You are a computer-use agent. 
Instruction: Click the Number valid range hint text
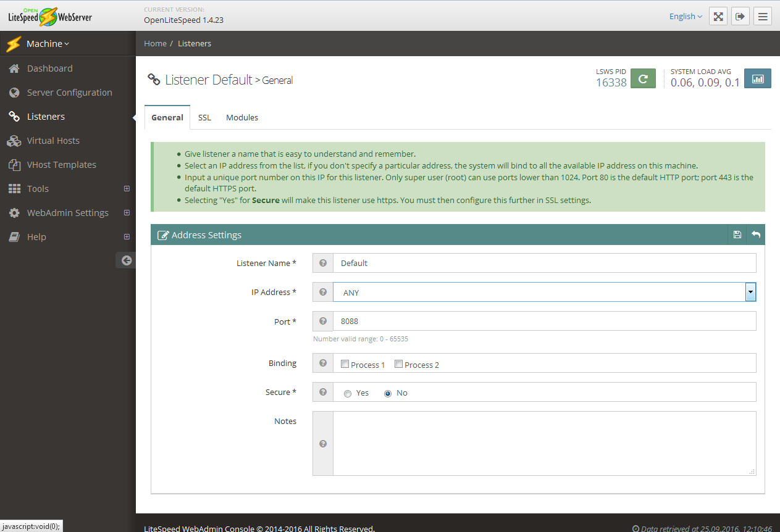(361, 339)
